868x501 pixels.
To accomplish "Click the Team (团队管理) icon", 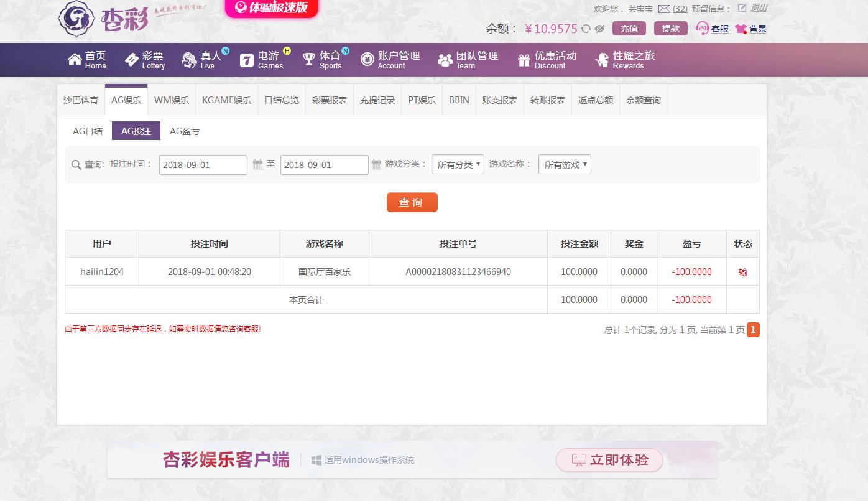I will (445, 59).
